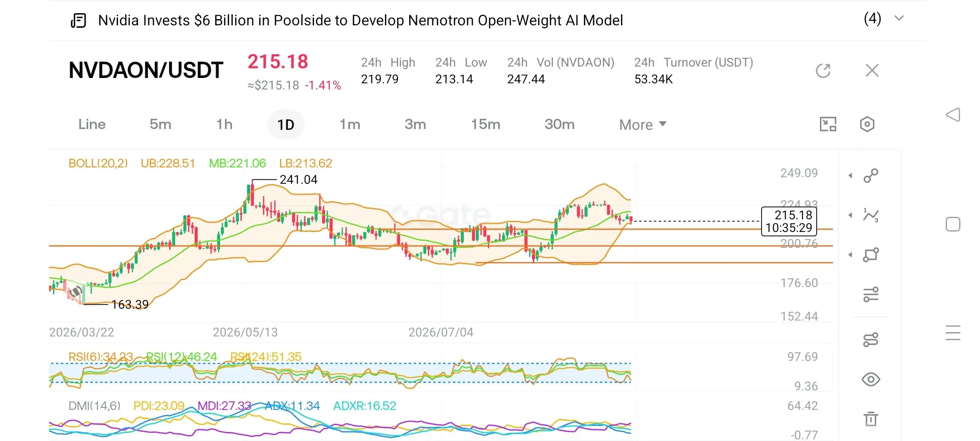Select the 1m timeframe
Image resolution: width=980 pixels, height=441 pixels.
(350, 124)
